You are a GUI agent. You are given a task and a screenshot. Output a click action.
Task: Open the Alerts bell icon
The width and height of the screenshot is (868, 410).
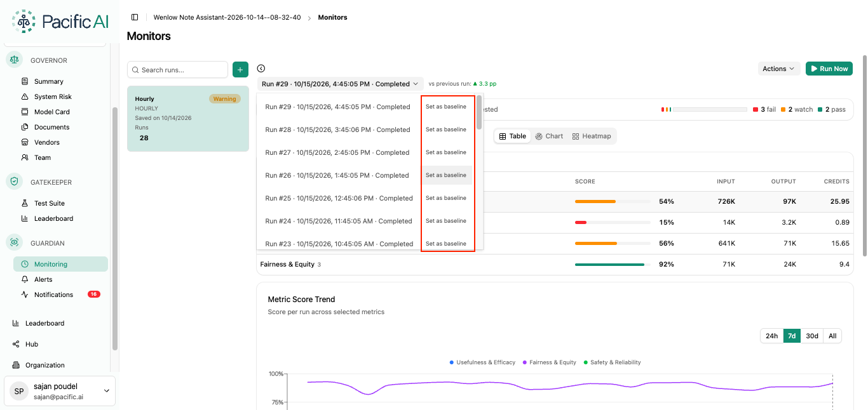[x=25, y=279]
